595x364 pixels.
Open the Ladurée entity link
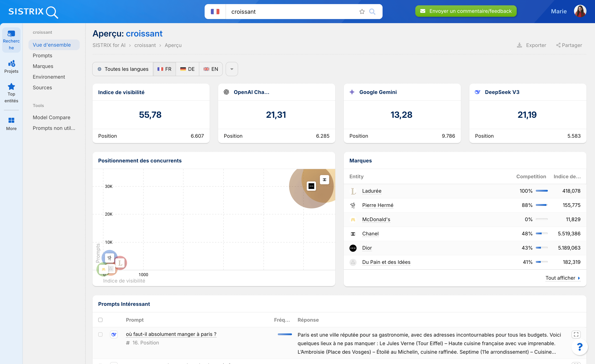(372, 191)
